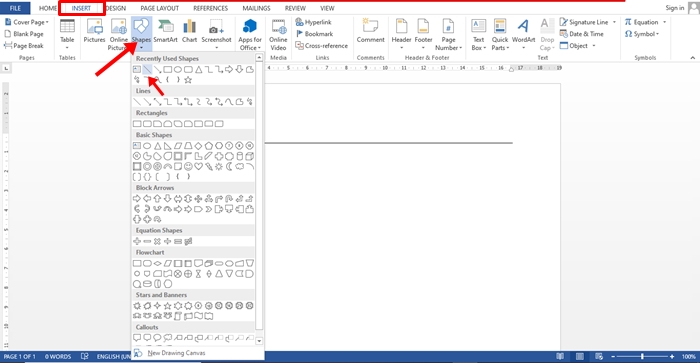Viewport: 700px width, 363px height.
Task: Choose the Freeform shape in Lines section
Action: [239, 102]
